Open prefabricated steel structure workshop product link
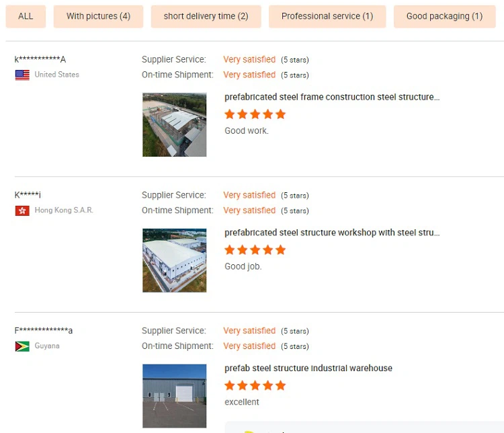The width and height of the screenshot is (504, 433). click(x=332, y=233)
